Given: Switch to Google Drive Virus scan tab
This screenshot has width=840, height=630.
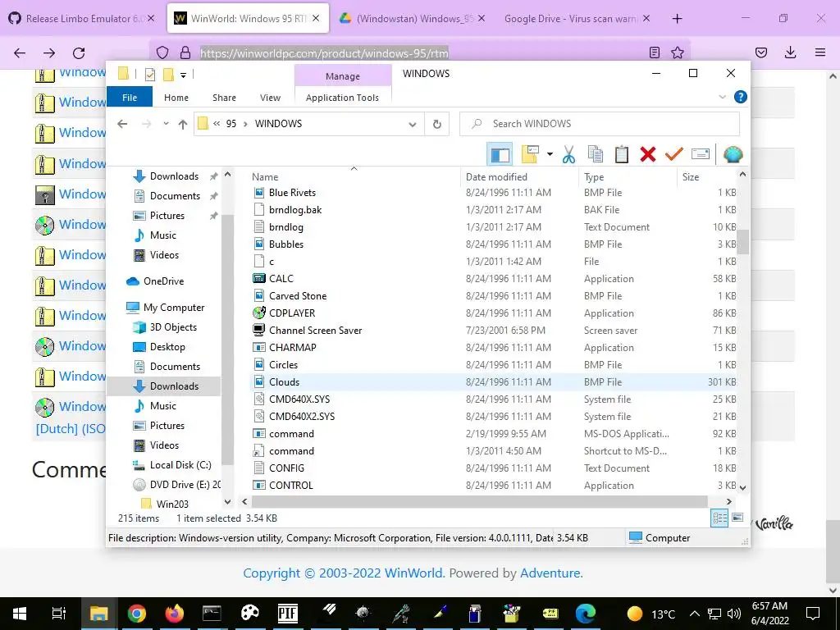Looking at the screenshot, I should [x=577, y=18].
